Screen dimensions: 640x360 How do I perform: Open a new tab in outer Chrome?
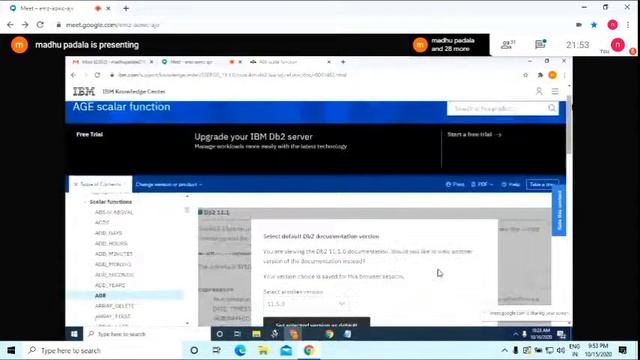(x=126, y=8)
